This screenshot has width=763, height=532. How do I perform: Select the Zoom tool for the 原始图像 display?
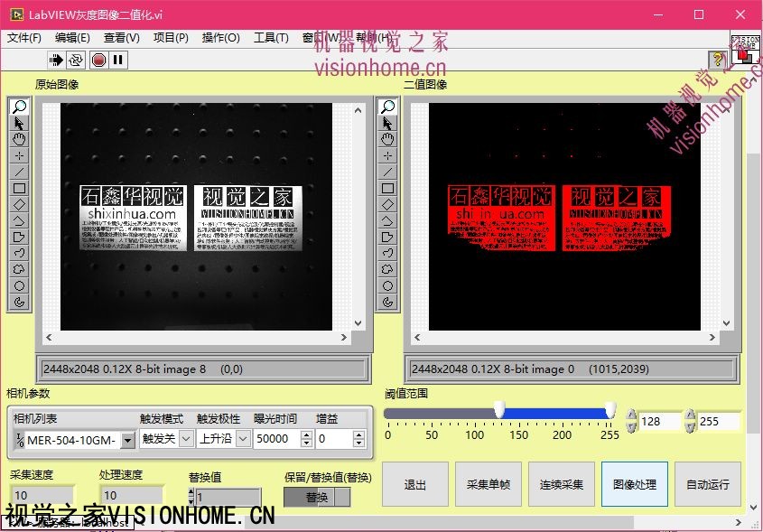(19, 107)
